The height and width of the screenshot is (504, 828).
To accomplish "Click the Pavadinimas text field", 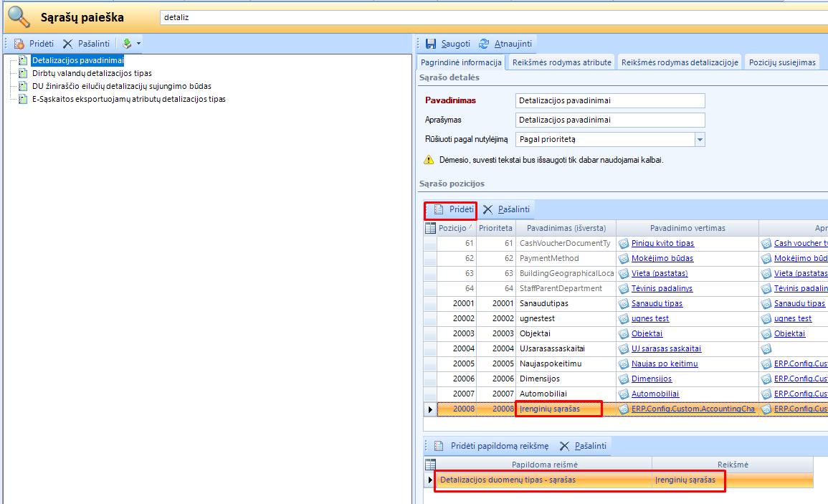I will pyautogui.click(x=610, y=100).
